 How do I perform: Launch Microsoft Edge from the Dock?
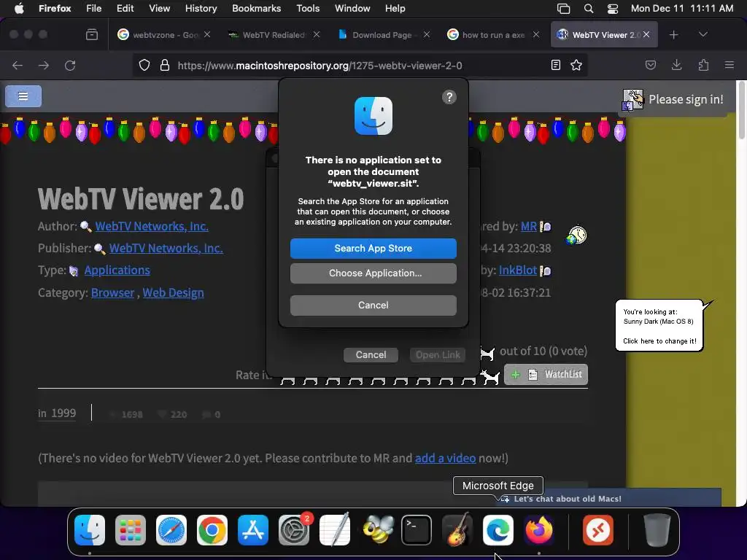click(x=498, y=530)
